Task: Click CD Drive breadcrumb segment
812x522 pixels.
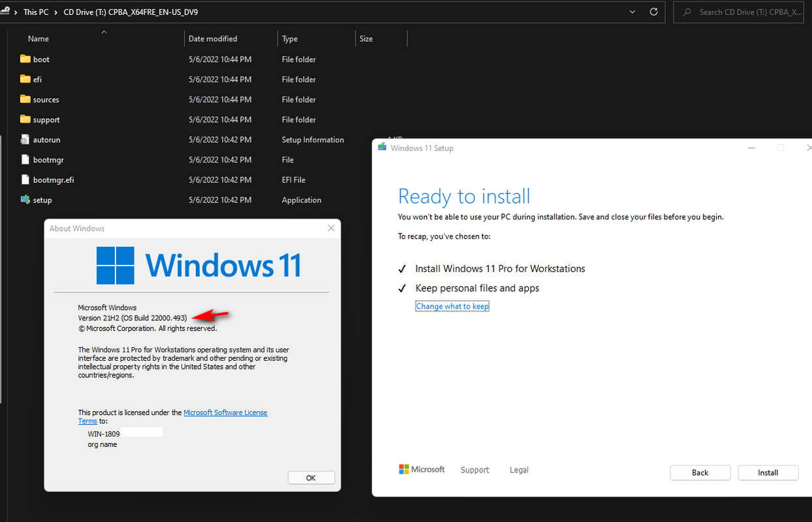Action: pos(131,12)
